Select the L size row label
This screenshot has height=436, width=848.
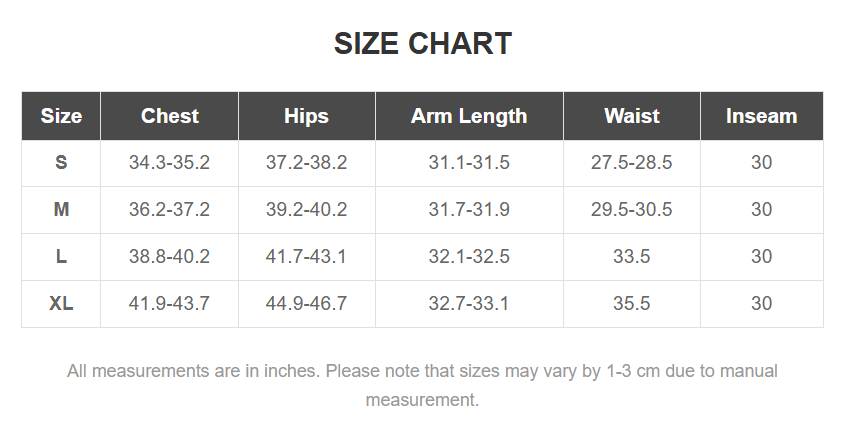pos(61,257)
